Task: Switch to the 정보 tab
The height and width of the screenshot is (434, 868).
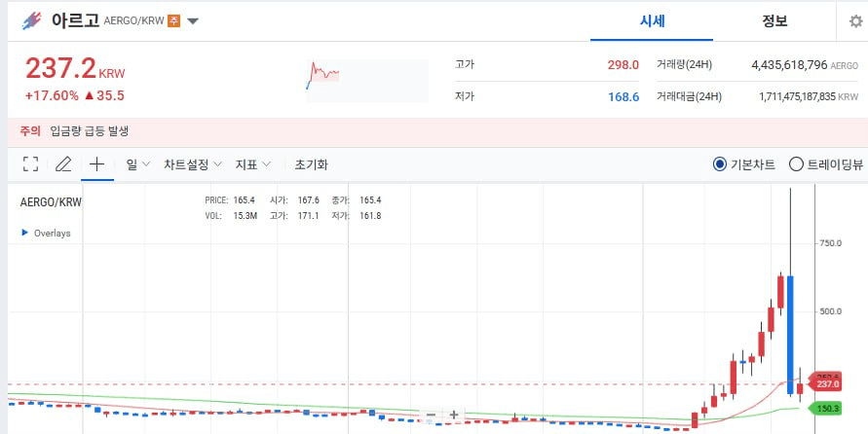Action: click(774, 21)
